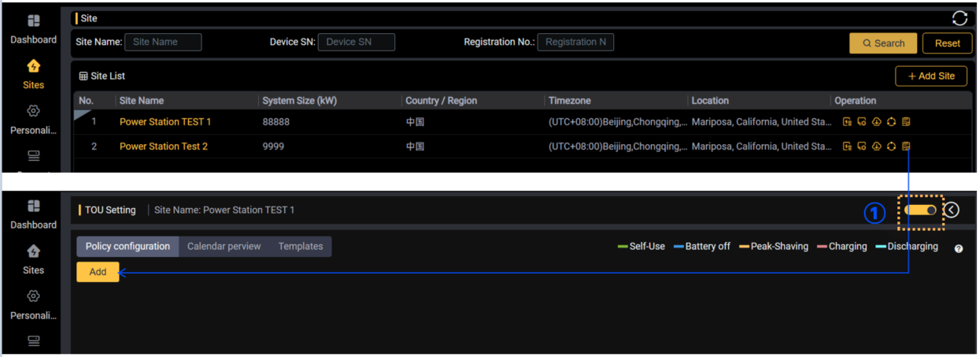Click the Peak-Shaving legend color swatch
Viewport: 980px width, 357px height.
tap(744, 247)
